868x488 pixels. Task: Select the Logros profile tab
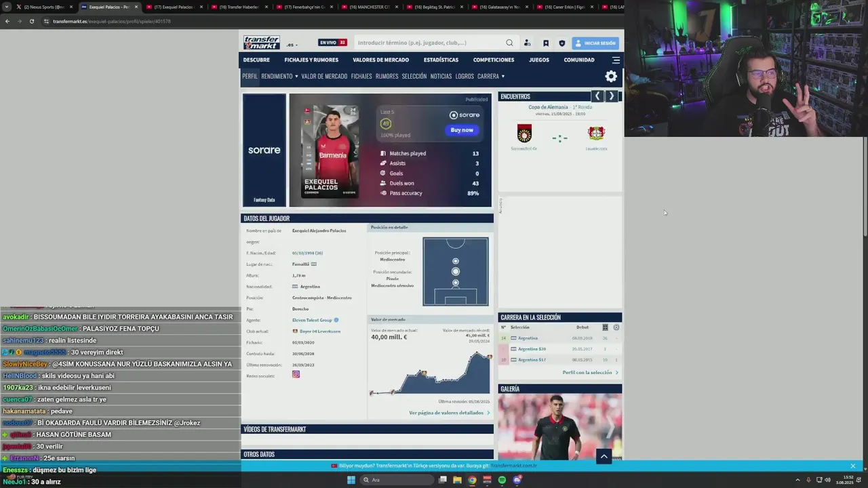click(465, 76)
